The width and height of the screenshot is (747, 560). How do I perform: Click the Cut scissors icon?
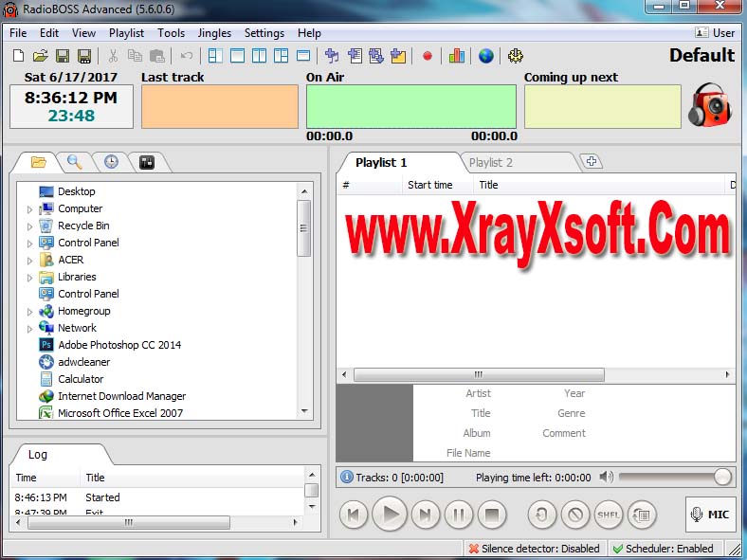coord(113,56)
